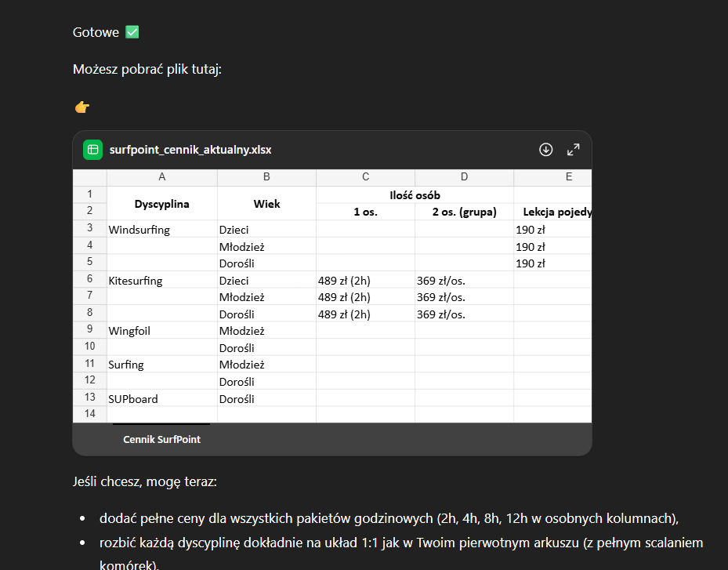Viewport: 728px width, 570px height.
Task: Click the green spreadsheet file icon
Action: [x=93, y=150]
